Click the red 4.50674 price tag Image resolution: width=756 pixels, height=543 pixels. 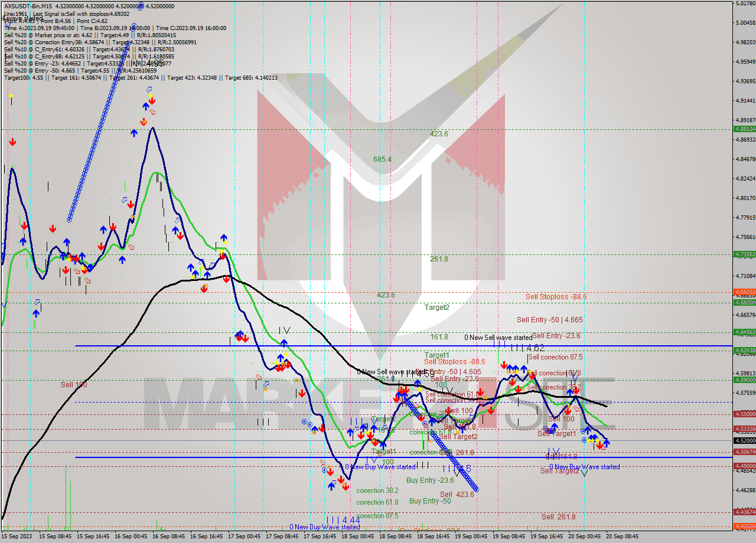click(744, 452)
